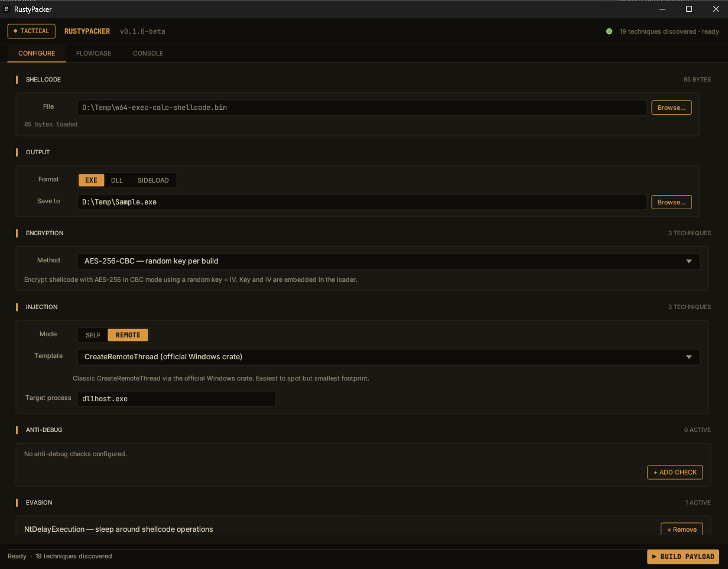Open the injection Template dropdown
Image resolution: width=728 pixels, height=569 pixels.
point(388,357)
